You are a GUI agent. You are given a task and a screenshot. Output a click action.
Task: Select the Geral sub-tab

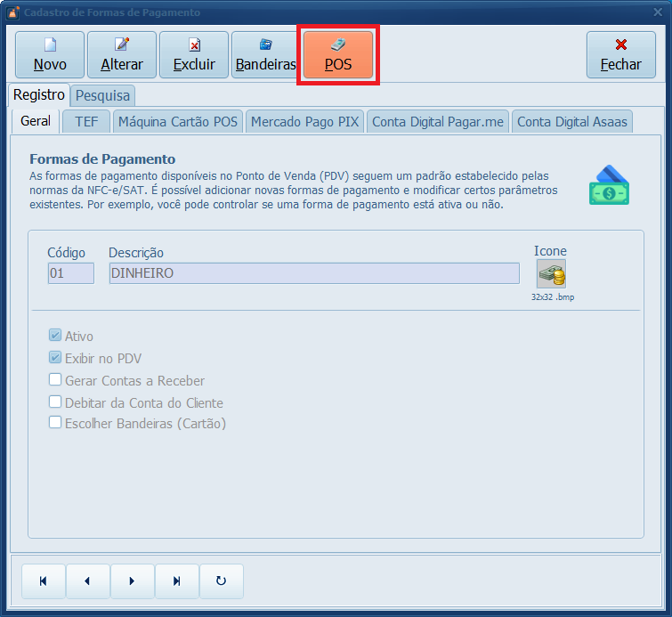tap(36, 121)
